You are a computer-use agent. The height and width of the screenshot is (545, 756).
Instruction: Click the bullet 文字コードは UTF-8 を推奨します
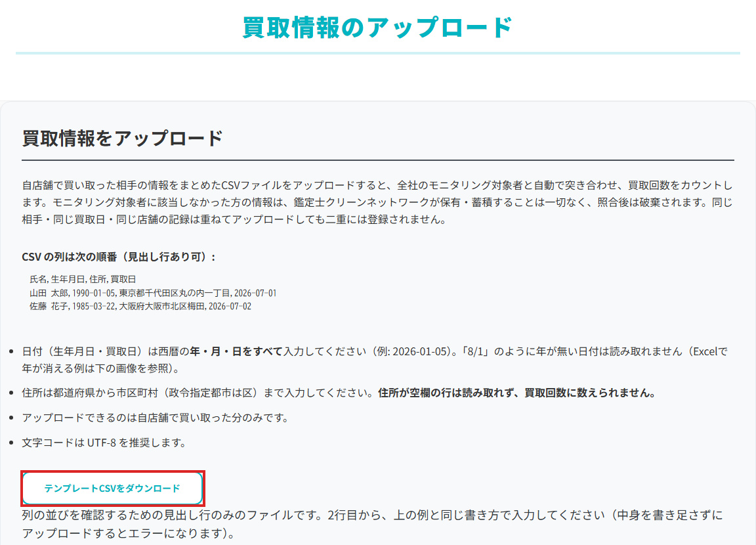pos(104,443)
